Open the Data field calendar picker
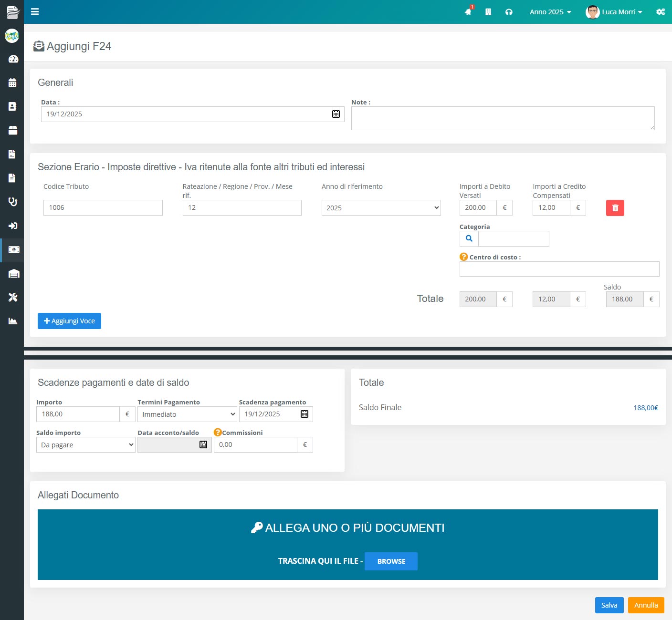 (x=336, y=114)
